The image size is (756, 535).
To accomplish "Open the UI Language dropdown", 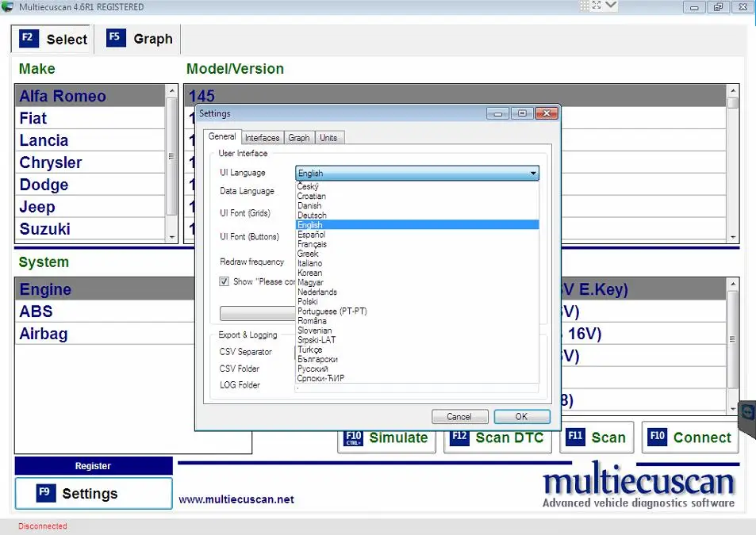I will [x=532, y=173].
